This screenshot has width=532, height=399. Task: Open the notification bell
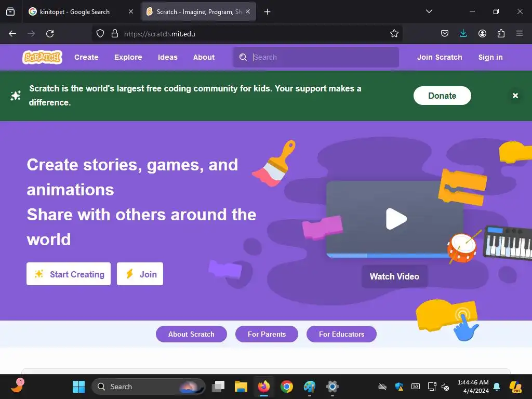click(497, 387)
